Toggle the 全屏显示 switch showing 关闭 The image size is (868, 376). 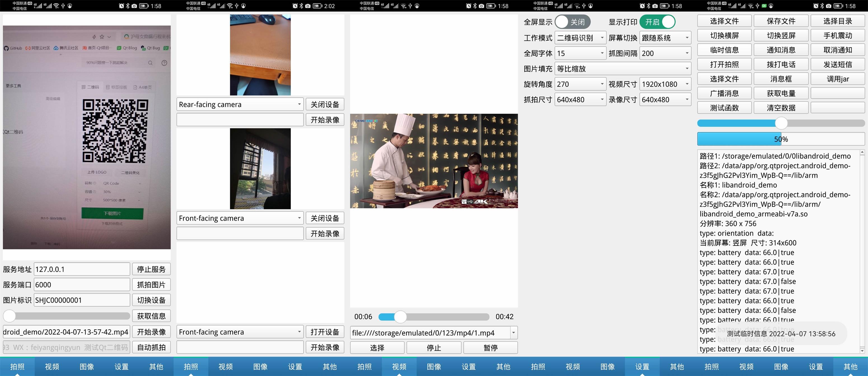coord(572,22)
